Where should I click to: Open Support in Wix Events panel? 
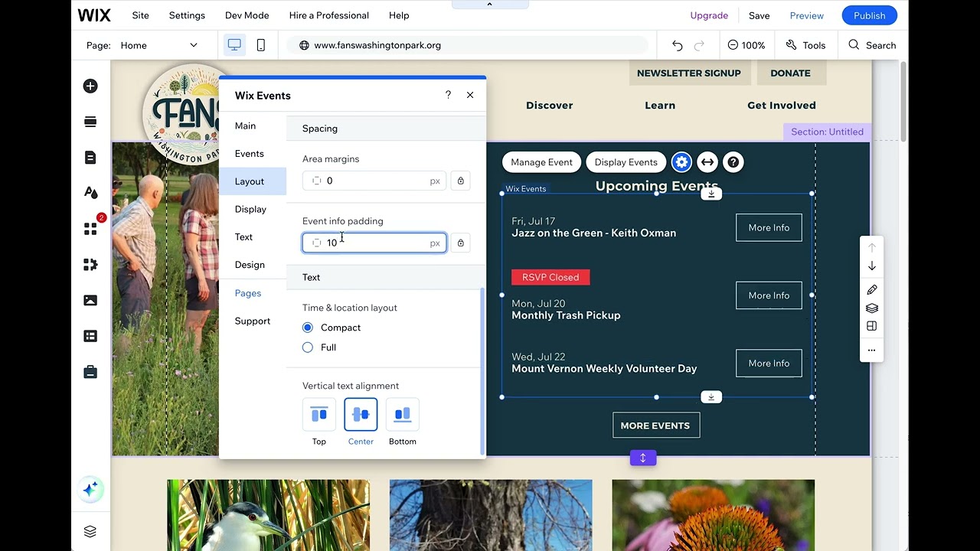(253, 321)
